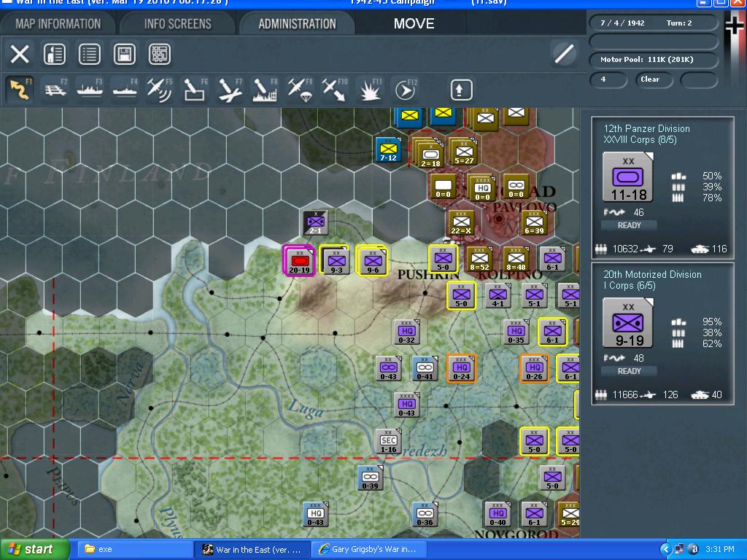This screenshot has width=747, height=560.
Task: Select the F8 bomb city icon
Action: coord(265,90)
